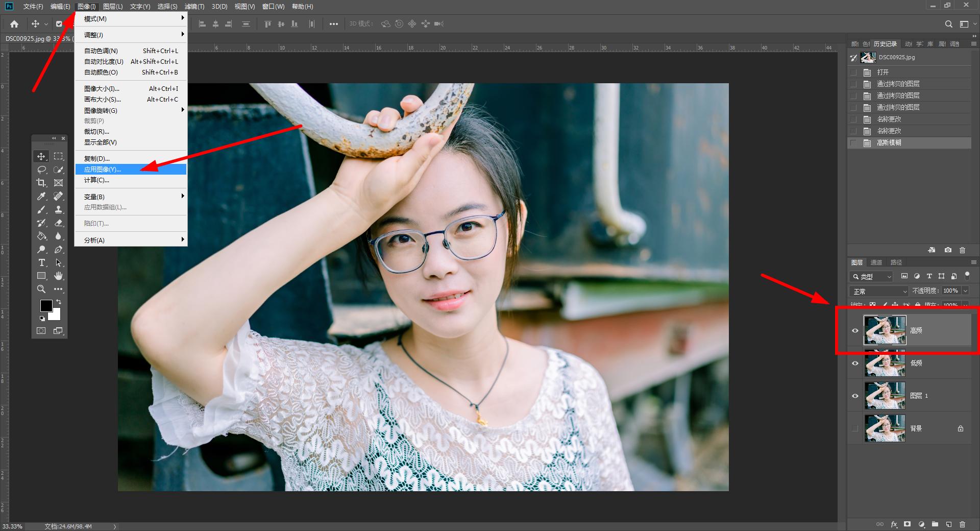Select the Lasso tool

(x=41, y=170)
